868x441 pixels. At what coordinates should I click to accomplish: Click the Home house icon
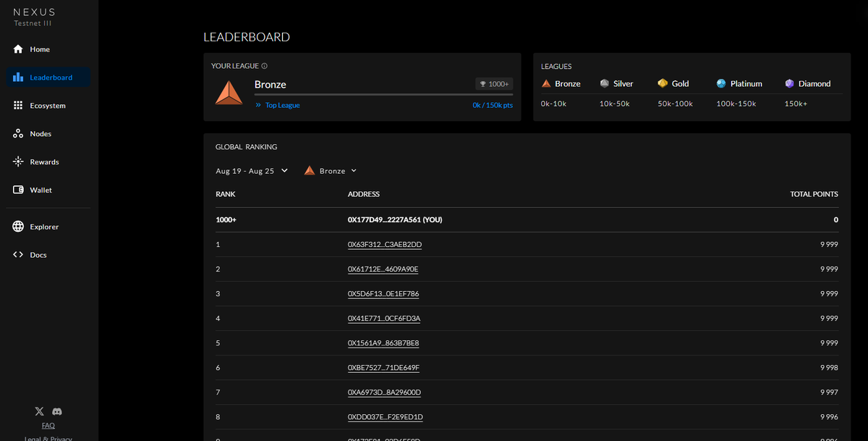tap(18, 49)
